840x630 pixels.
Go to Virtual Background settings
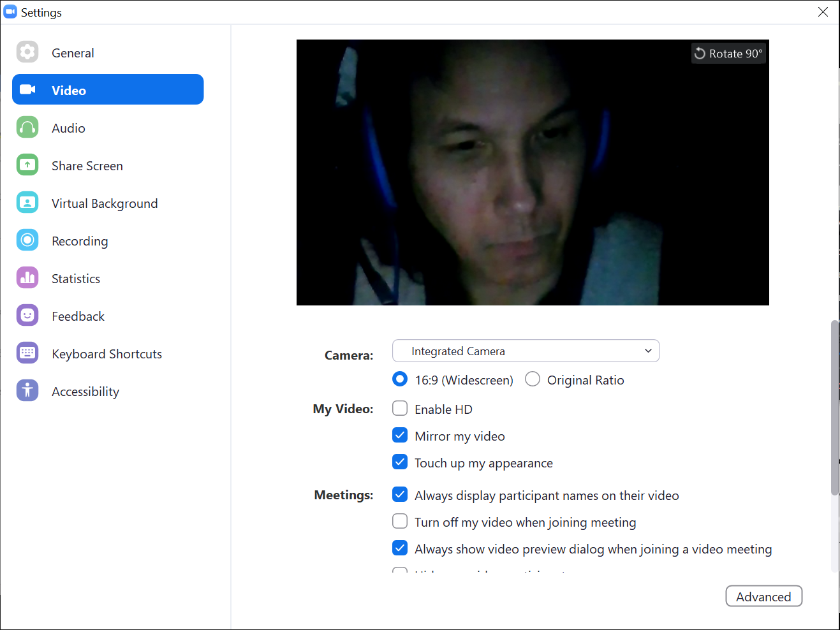tap(108, 203)
